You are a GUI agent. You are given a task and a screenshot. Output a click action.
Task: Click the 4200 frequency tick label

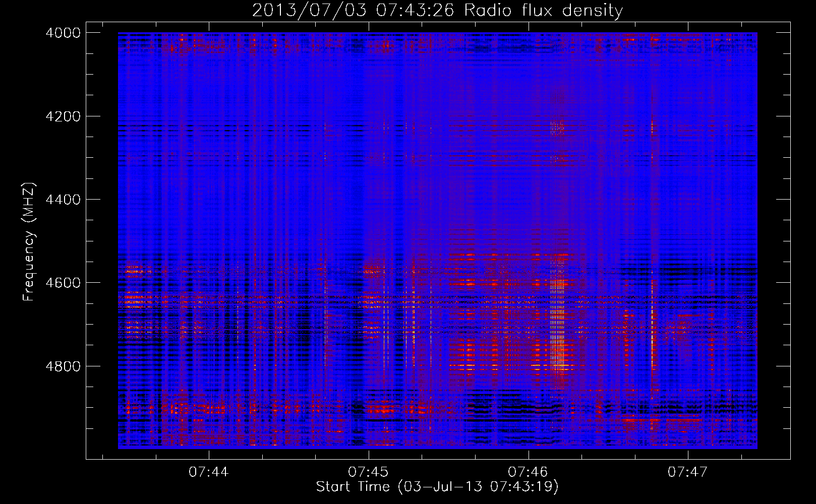(x=63, y=116)
